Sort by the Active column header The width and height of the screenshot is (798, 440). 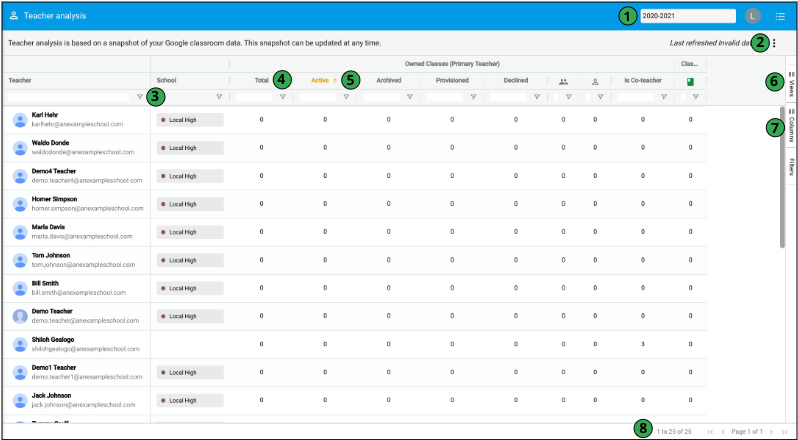pyautogui.click(x=320, y=80)
